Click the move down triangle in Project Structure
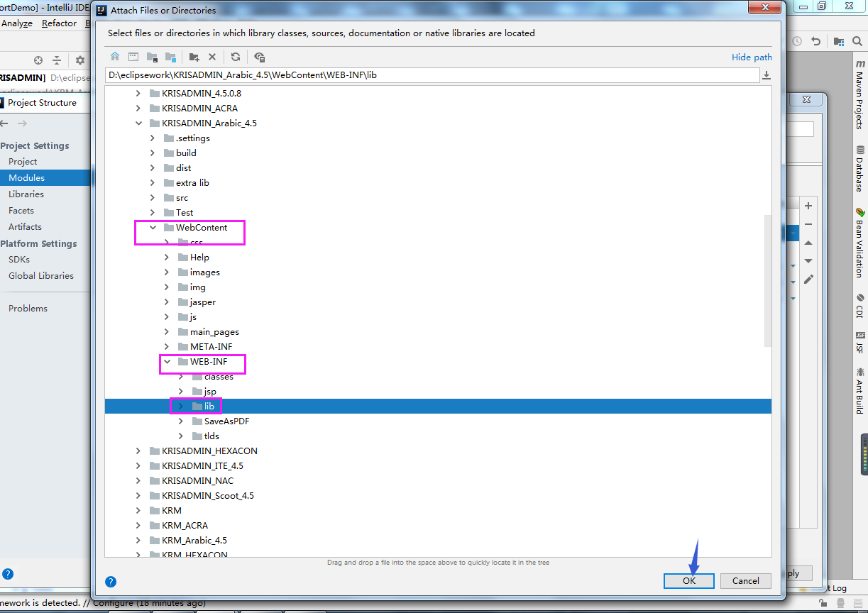 coord(808,261)
